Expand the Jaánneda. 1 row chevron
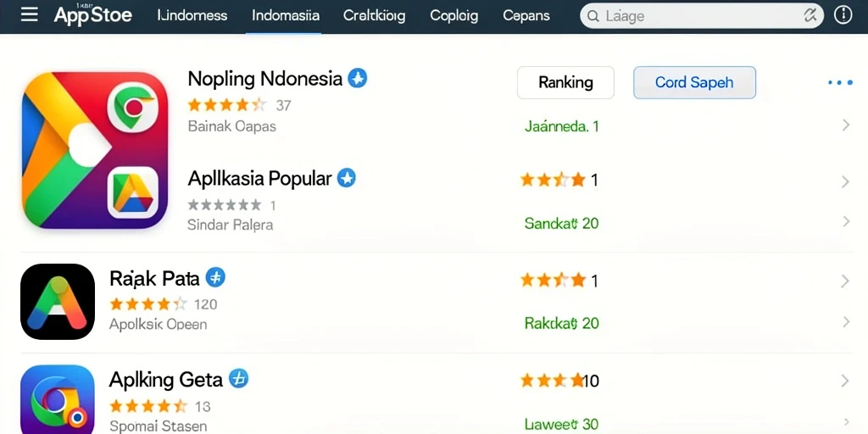The image size is (868, 434). pyautogui.click(x=845, y=125)
